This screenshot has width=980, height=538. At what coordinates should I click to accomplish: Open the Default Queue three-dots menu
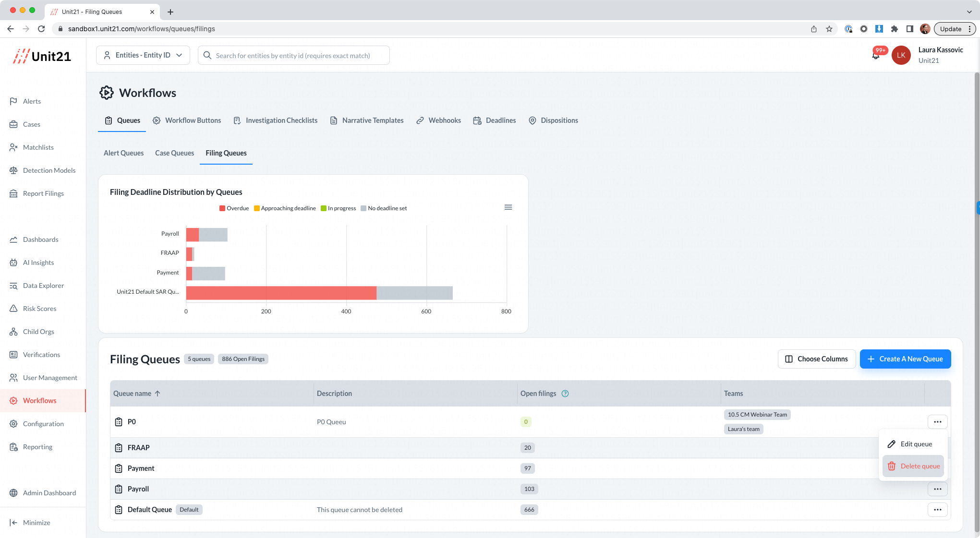tap(937, 510)
